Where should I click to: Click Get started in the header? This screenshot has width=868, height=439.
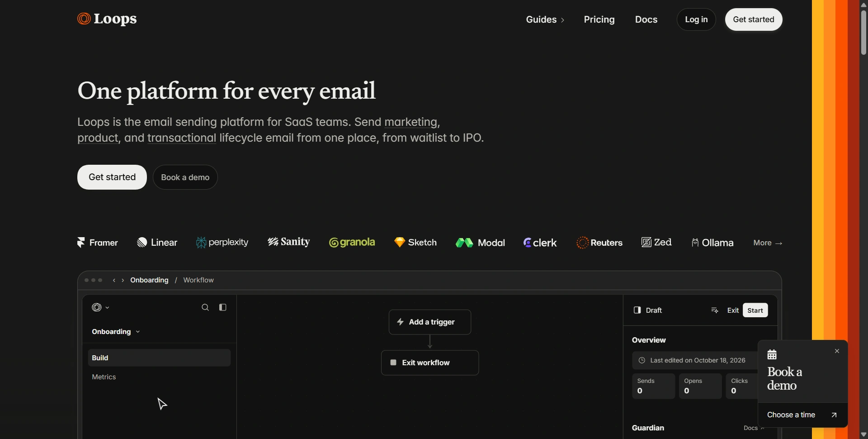[x=754, y=19]
